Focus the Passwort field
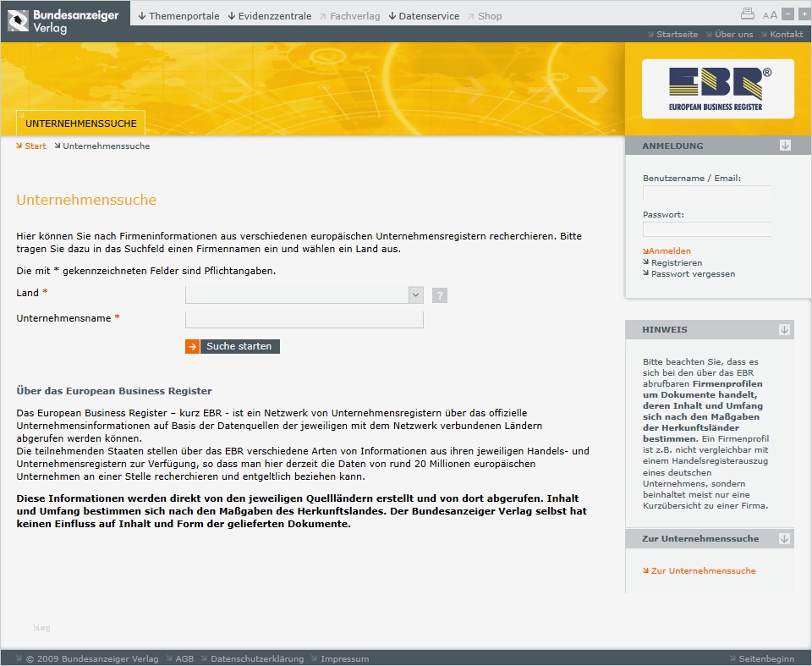812x666 pixels. click(706, 229)
